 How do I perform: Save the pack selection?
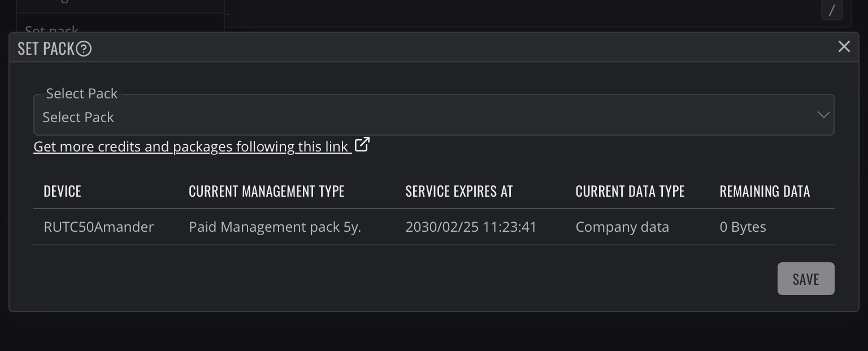[x=806, y=279]
